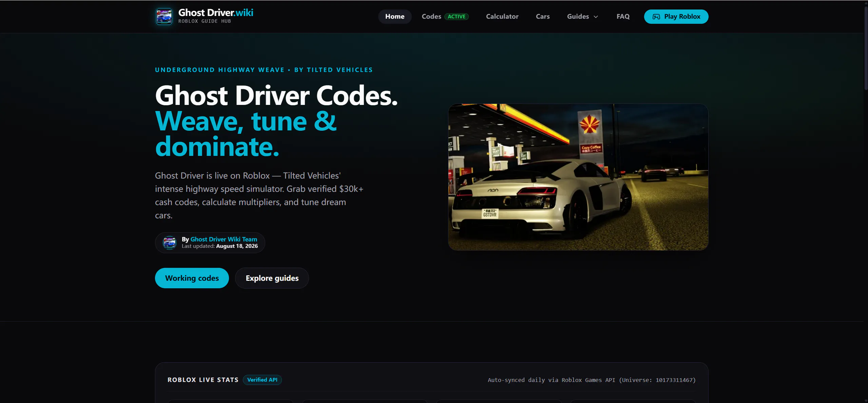Click the Working codes button
The height and width of the screenshot is (403, 868).
(x=192, y=278)
